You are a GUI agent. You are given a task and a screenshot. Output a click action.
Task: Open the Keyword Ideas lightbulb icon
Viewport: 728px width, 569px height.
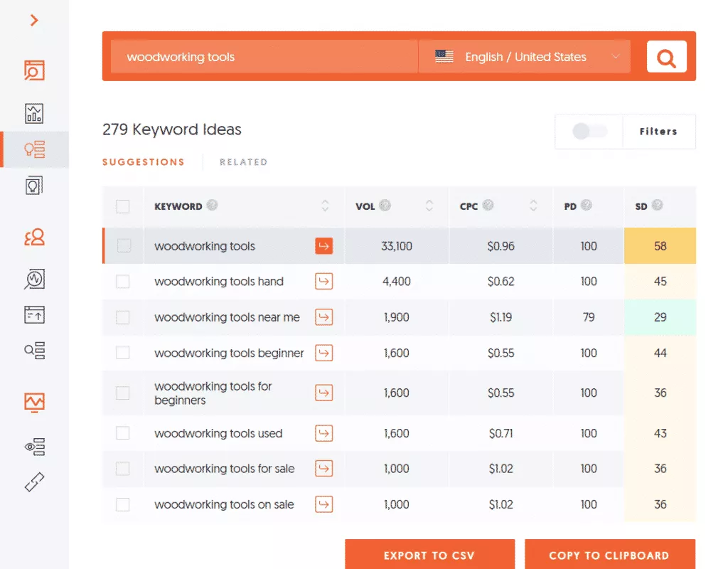(34, 149)
